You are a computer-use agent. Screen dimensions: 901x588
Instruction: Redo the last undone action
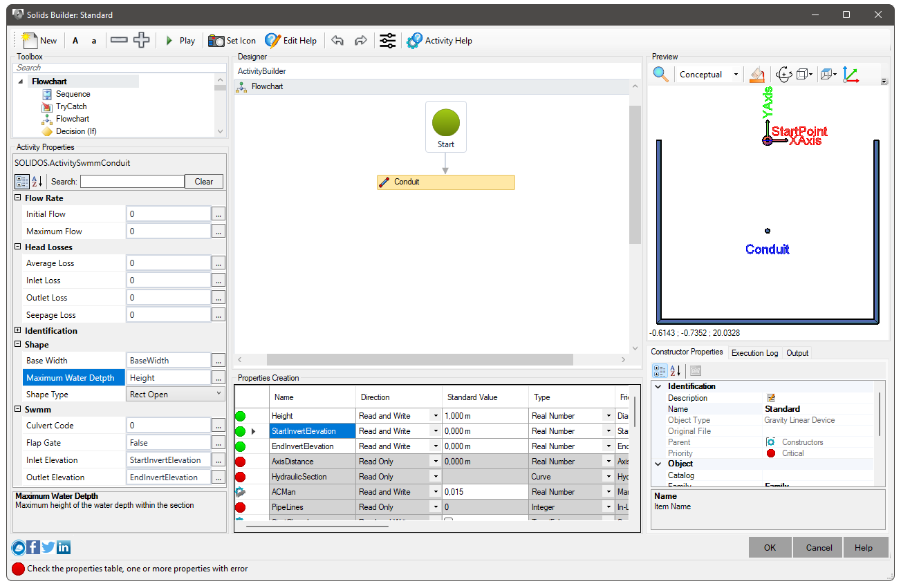[360, 41]
